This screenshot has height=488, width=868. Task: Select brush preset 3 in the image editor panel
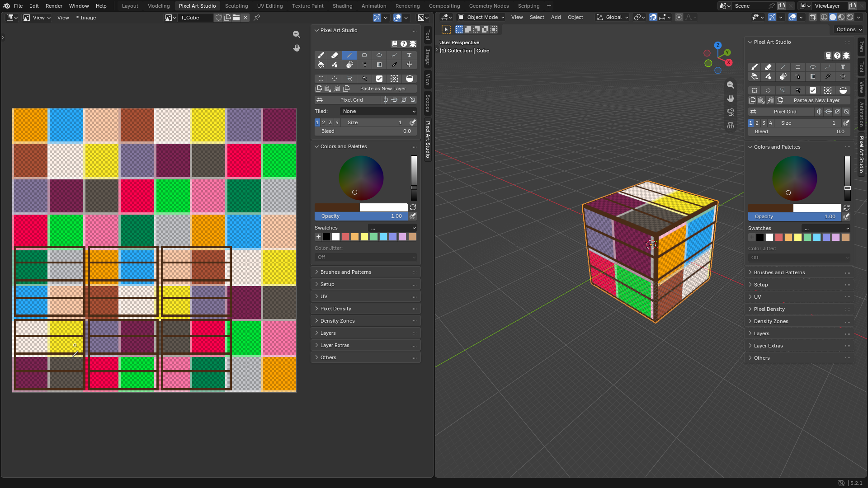tap(330, 122)
